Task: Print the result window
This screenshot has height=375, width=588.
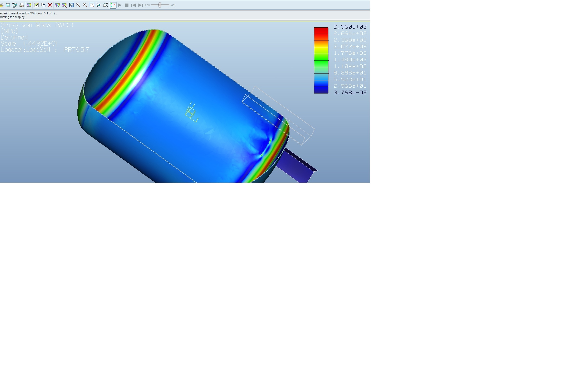Action: (x=21, y=5)
